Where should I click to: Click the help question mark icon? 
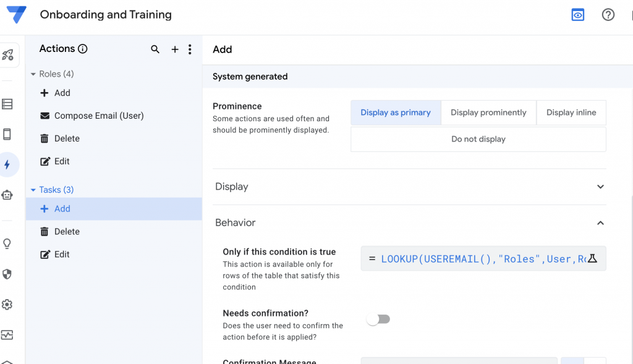click(608, 15)
